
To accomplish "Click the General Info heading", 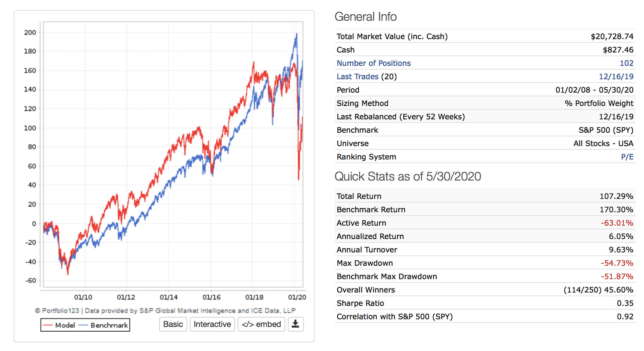I will (365, 17).
